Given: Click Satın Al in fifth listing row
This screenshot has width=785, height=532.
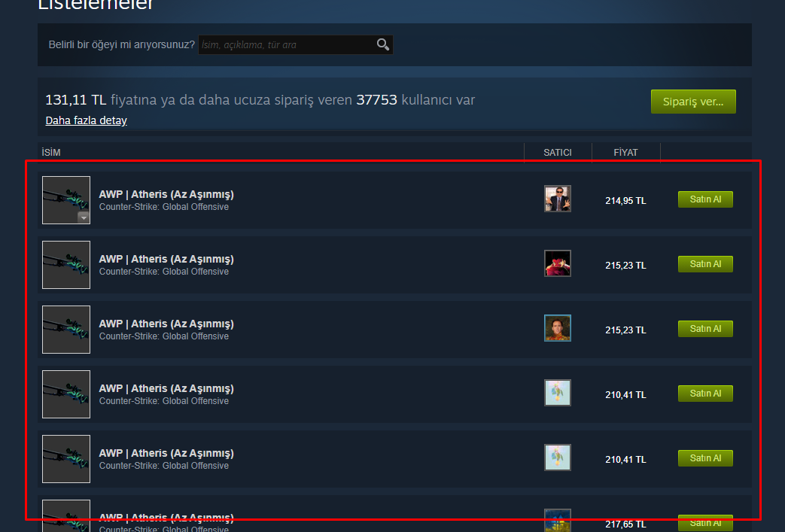Looking at the screenshot, I should (705, 458).
